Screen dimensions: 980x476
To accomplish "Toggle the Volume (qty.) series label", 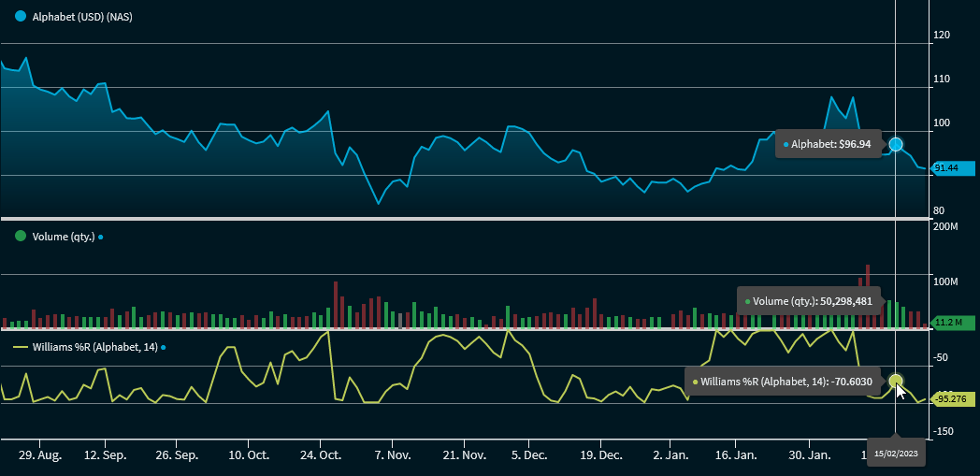I will pos(64,238).
